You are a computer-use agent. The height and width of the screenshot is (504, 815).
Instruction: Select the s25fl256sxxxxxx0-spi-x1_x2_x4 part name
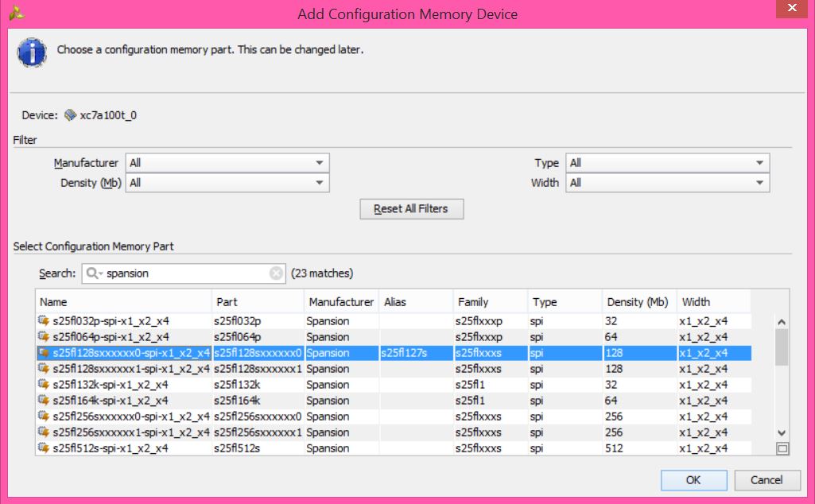tap(131, 417)
